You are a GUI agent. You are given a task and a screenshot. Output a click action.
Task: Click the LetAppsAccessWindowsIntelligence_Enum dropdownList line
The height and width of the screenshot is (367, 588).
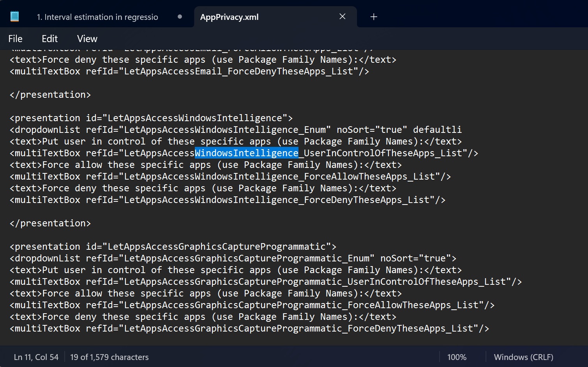[236, 130]
